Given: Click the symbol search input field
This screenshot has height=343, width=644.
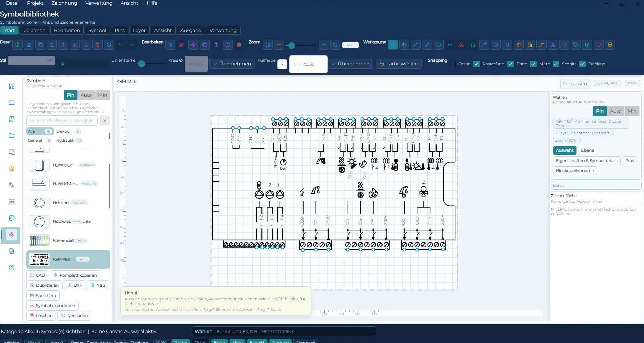Looking at the screenshot, I should 62,121.
